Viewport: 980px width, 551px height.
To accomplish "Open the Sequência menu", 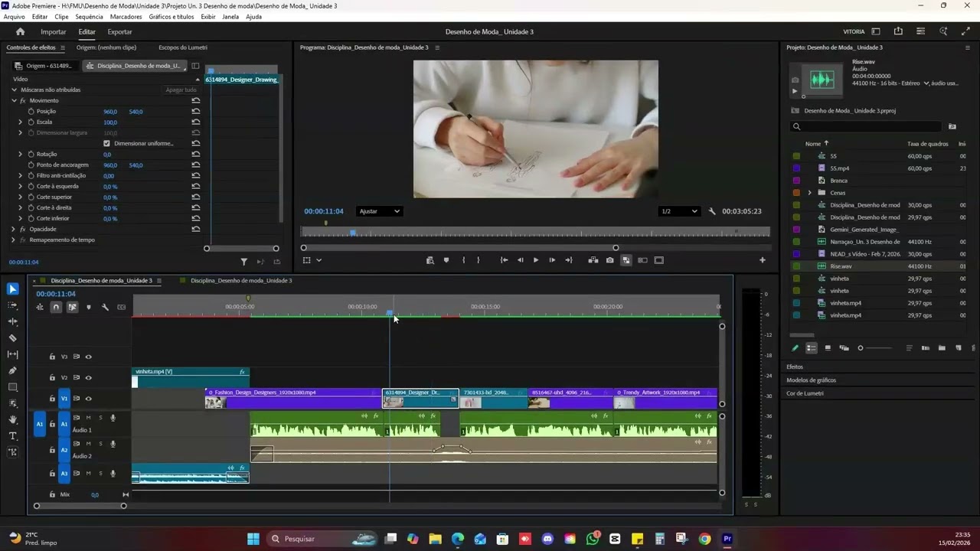I will [89, 16].
